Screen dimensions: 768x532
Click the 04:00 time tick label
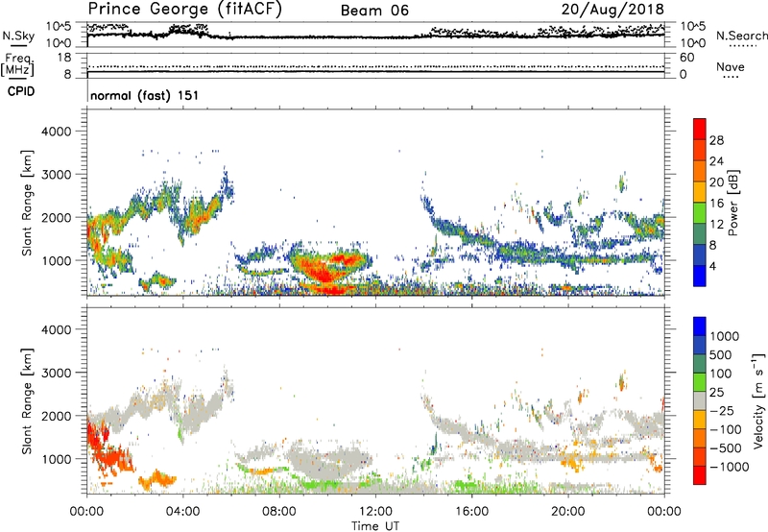click(x=182, y=512)
